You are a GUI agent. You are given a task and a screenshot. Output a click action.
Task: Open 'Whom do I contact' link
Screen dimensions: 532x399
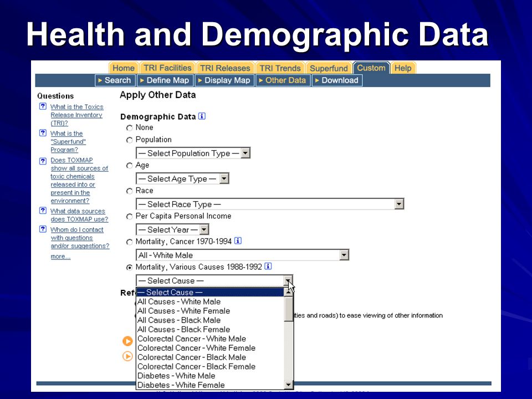click(x=80, y=238)
